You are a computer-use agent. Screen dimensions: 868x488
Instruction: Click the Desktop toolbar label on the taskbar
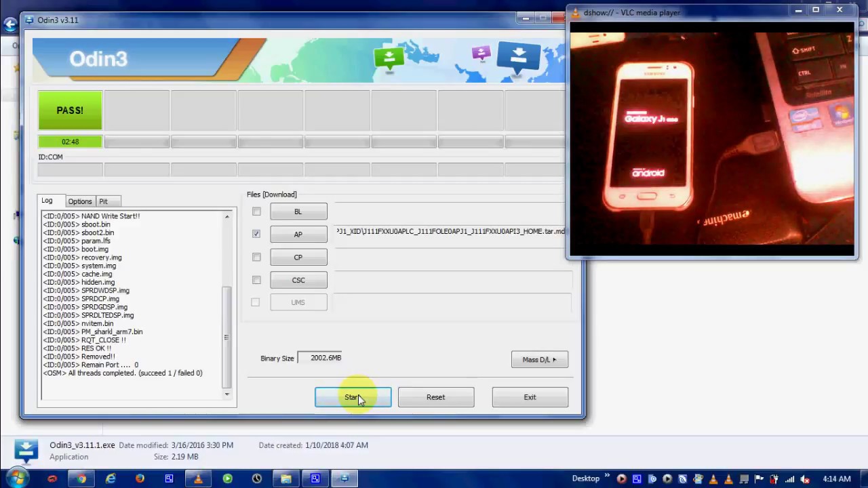pyautogui.click(x=586, y=479)
